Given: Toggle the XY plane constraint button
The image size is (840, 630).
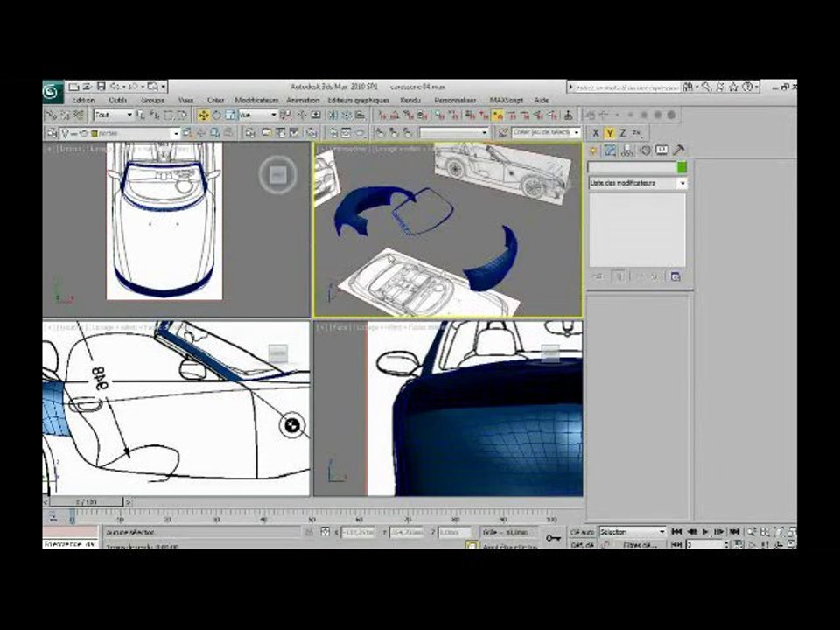Looking at the screenshot, I should pos(637,133).
